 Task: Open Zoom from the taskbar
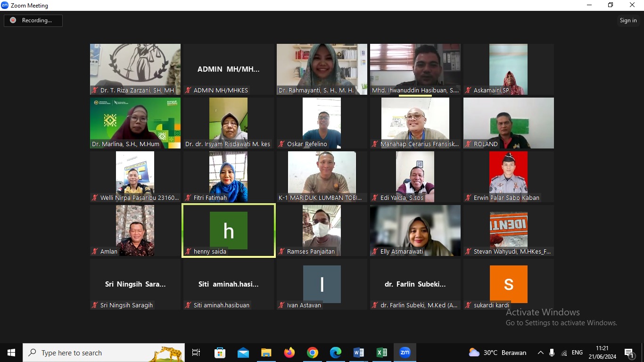tap(405, 353)
